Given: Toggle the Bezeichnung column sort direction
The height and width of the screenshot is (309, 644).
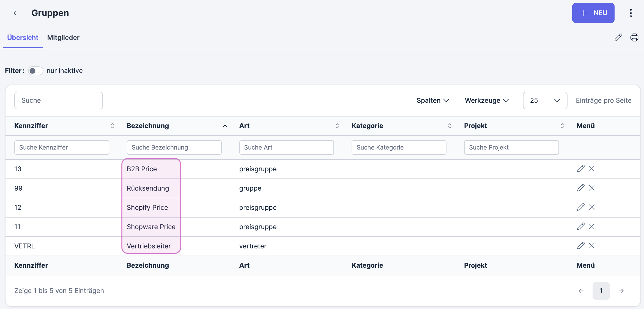Looking at the screenshot, I should tap(225, 126).
